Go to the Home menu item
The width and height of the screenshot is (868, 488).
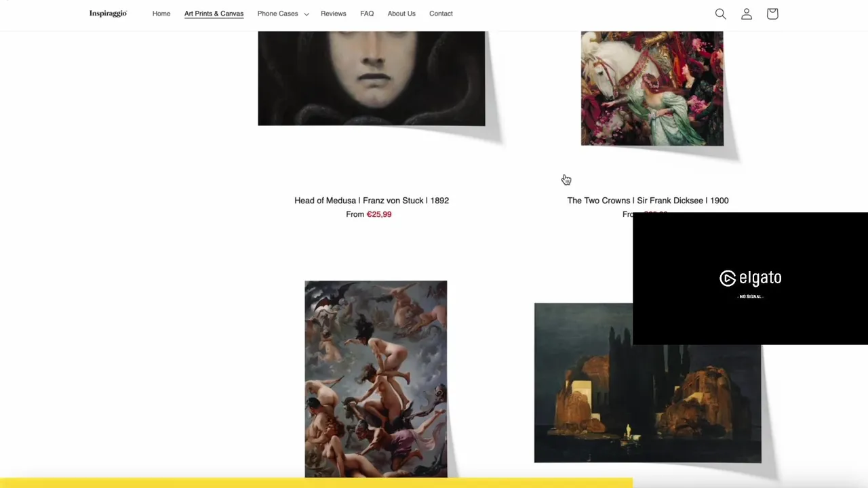tap(161, 14)
